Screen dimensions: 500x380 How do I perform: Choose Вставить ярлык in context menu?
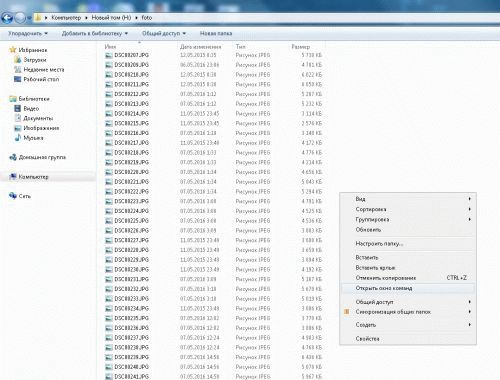tap(408, 268)
